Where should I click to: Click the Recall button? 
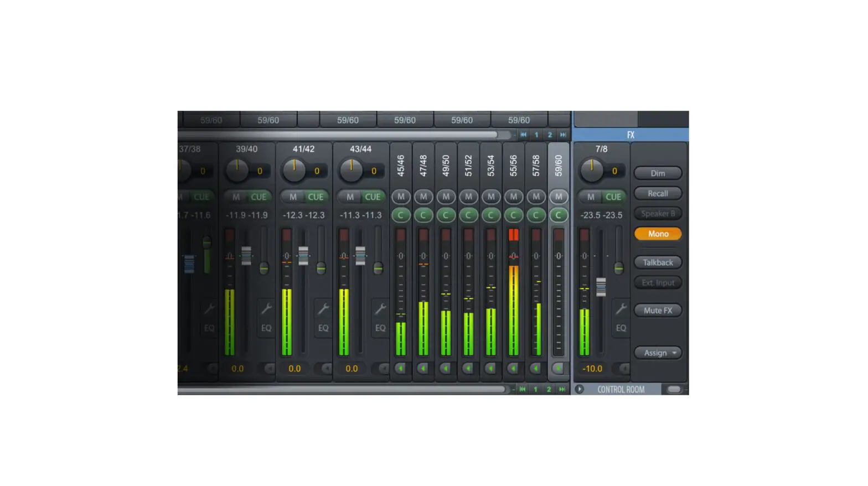pyautogui.click(x=658, y=193)
